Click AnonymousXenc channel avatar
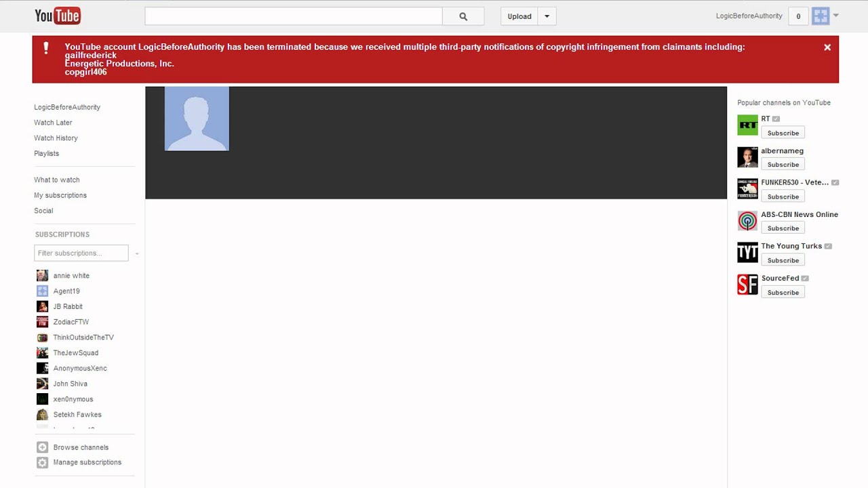Image resolution: width=868 pixels, height=488 pixels. [42, 368]
